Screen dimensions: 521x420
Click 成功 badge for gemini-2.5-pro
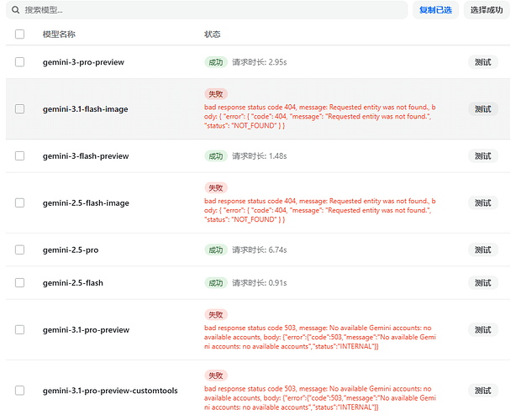[216, 249]
